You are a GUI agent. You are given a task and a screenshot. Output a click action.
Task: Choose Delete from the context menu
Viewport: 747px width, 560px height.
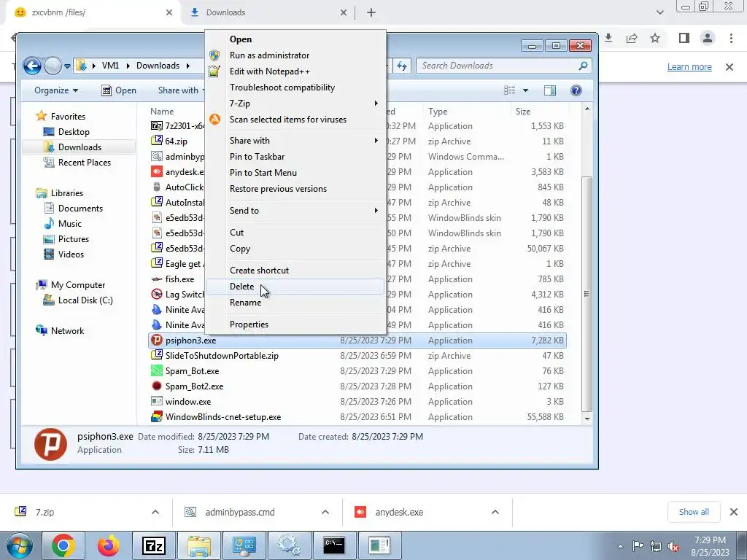click(x=295, y=286)
